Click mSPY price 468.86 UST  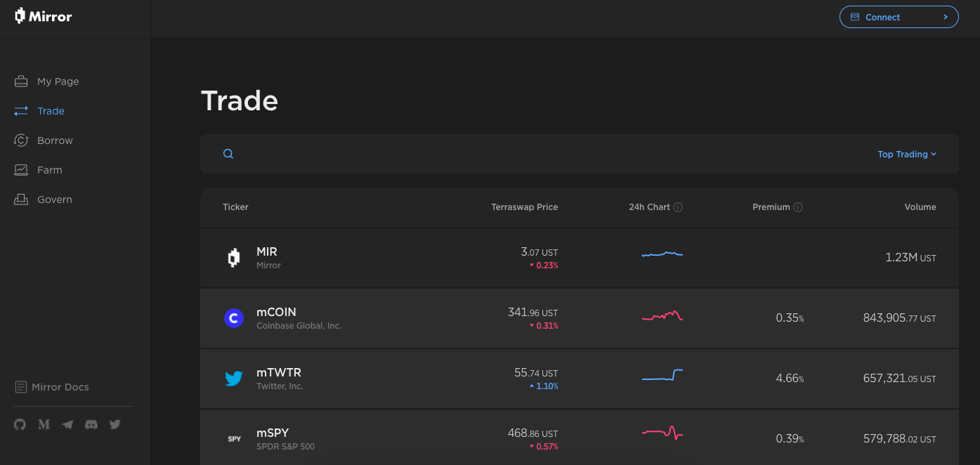533,433
